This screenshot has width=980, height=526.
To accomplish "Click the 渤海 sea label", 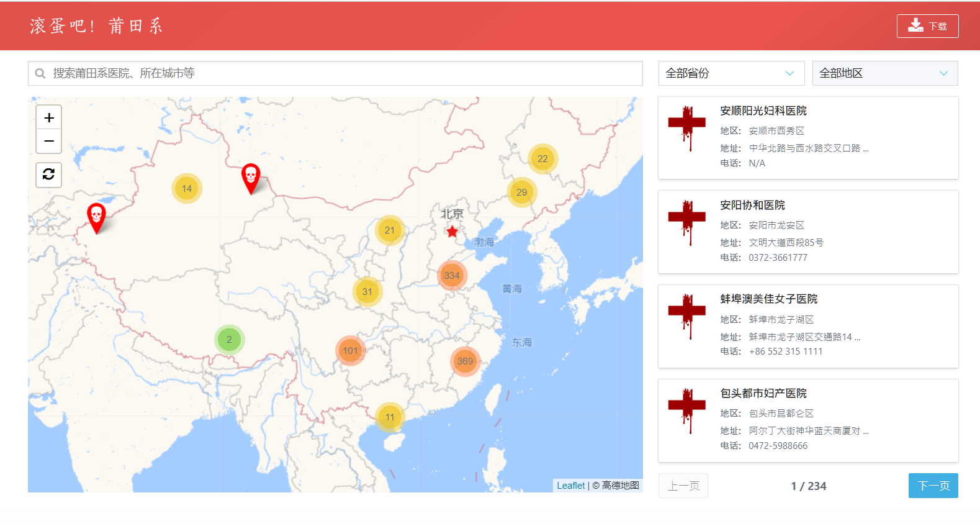I will (485, 242).
